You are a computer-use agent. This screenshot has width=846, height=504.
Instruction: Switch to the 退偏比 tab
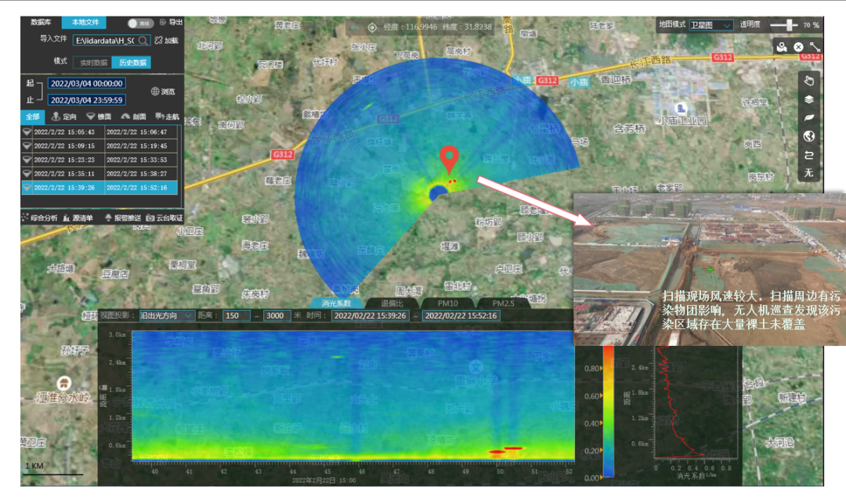pos(392,303)
